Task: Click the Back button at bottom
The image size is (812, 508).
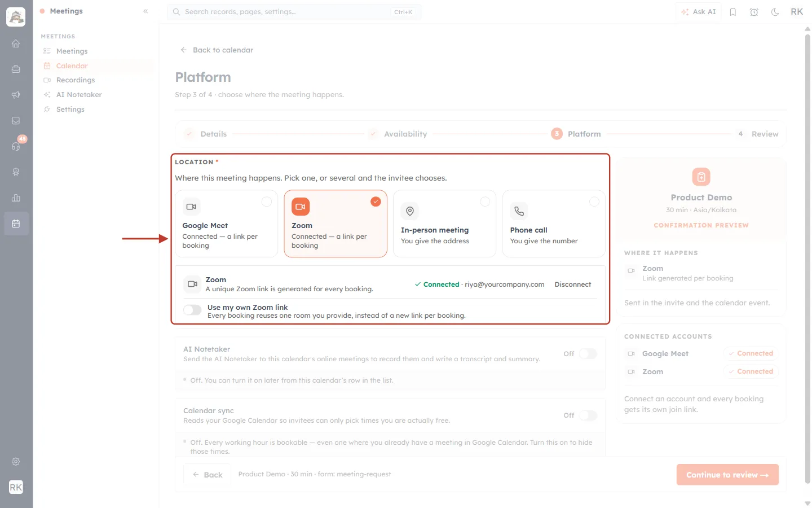Action: [208, 475]
